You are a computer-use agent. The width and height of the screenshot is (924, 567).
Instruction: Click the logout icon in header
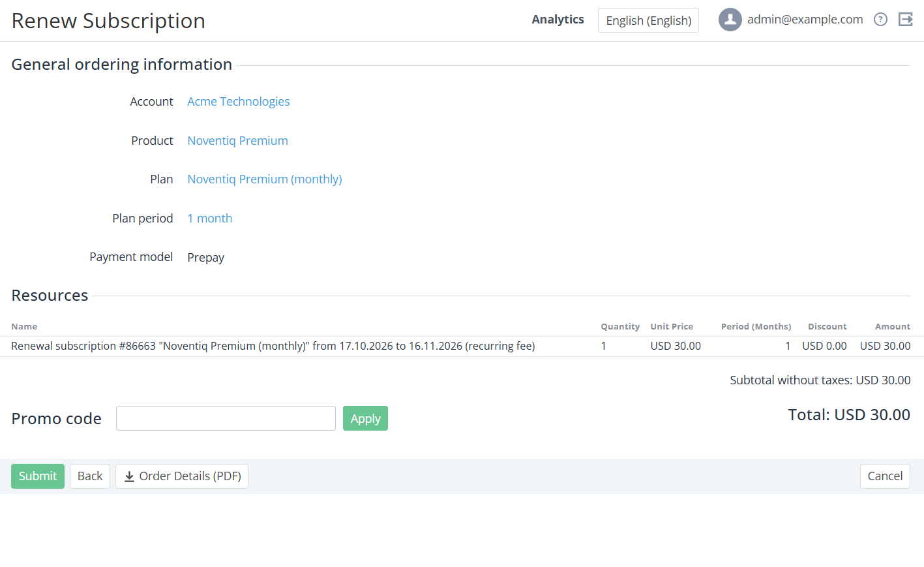(906, 20)
